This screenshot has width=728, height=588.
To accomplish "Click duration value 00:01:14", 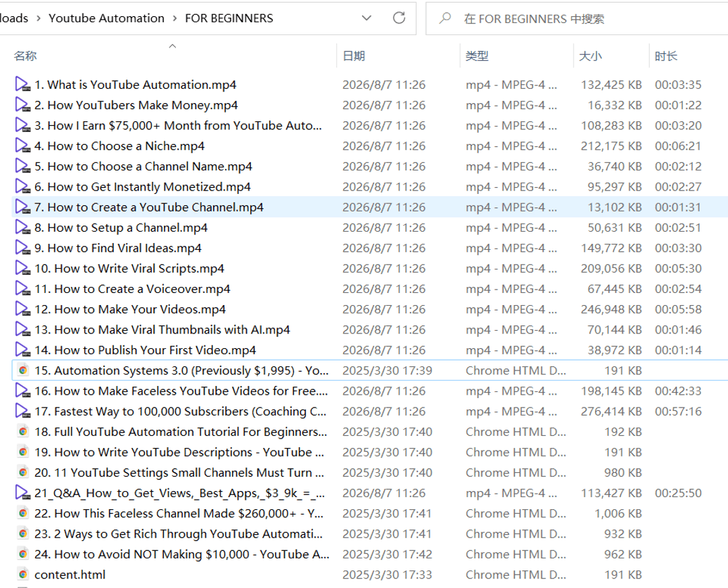I will point(678,350).
